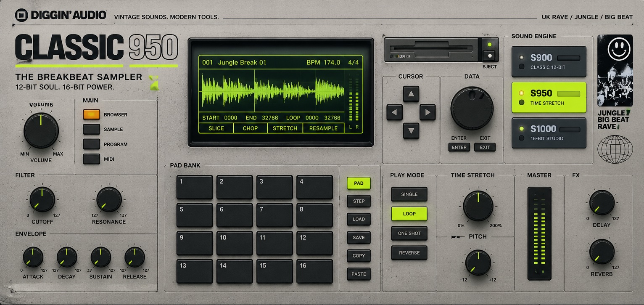The height and width of the screenshot is (305, 644).
Task: Select the Resample tab on the display
Action: coord(323,128)
